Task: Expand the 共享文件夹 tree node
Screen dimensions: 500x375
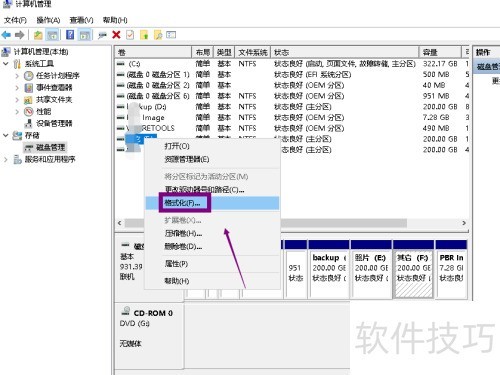Action: click(x=17, y=100)
